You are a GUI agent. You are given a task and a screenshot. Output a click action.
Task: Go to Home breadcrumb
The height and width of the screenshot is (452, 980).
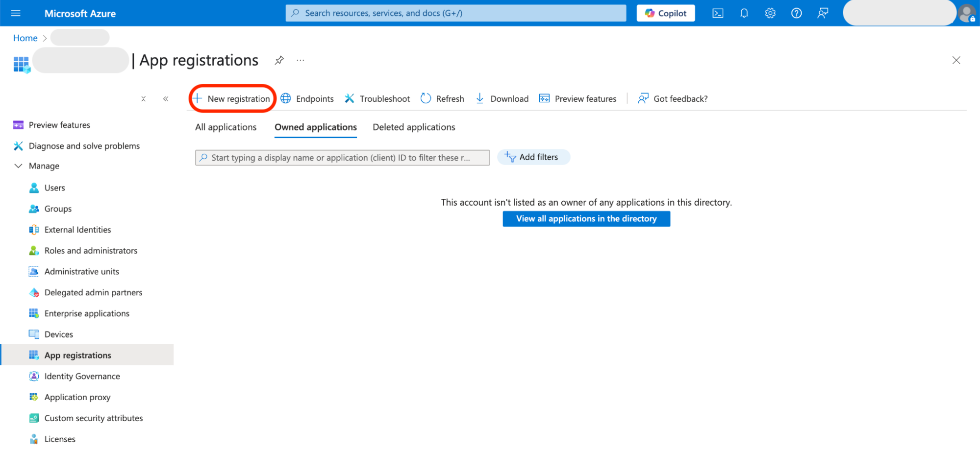pos(25,38)
